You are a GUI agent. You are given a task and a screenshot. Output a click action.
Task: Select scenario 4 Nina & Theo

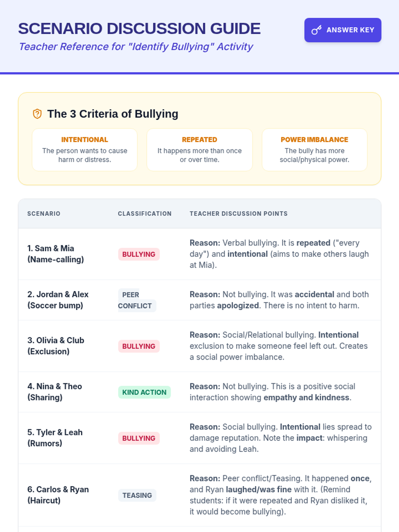point(55,392)
